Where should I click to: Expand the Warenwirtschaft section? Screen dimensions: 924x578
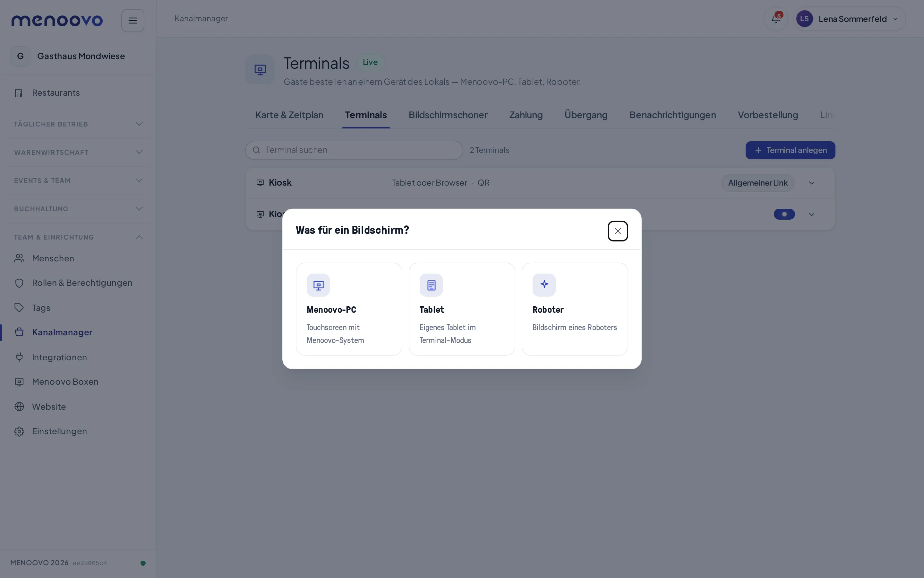78,152
